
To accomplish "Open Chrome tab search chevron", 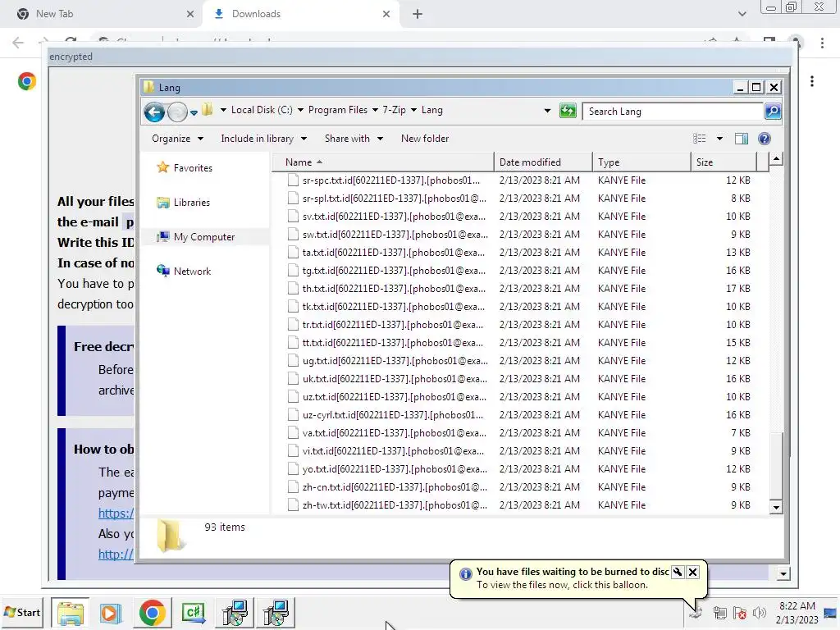I will [x=742, y=14].
